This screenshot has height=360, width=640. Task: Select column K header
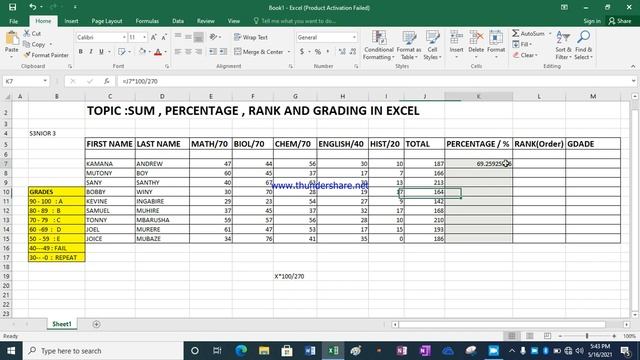coord(478,96)
